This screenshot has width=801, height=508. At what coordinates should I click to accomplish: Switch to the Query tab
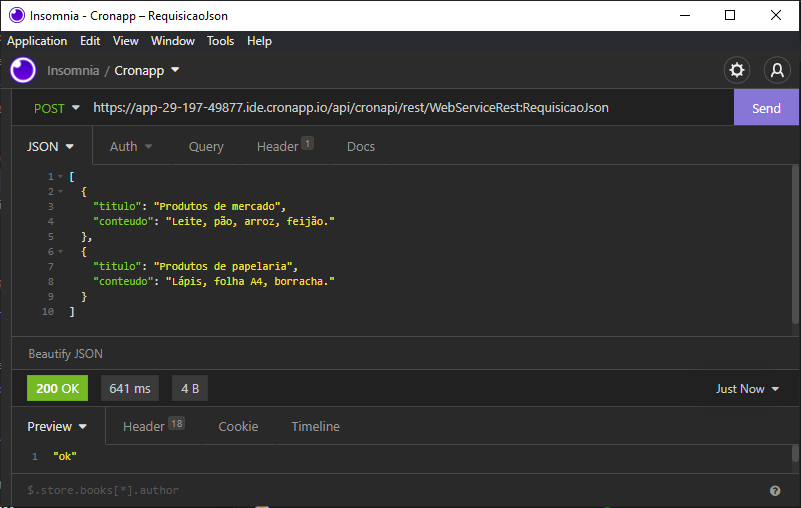(206, 147)
